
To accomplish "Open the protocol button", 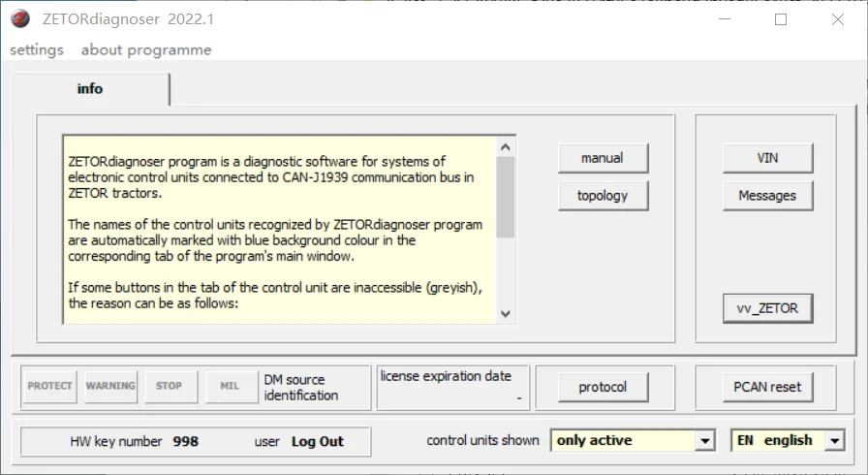I will tap(603, 387).
